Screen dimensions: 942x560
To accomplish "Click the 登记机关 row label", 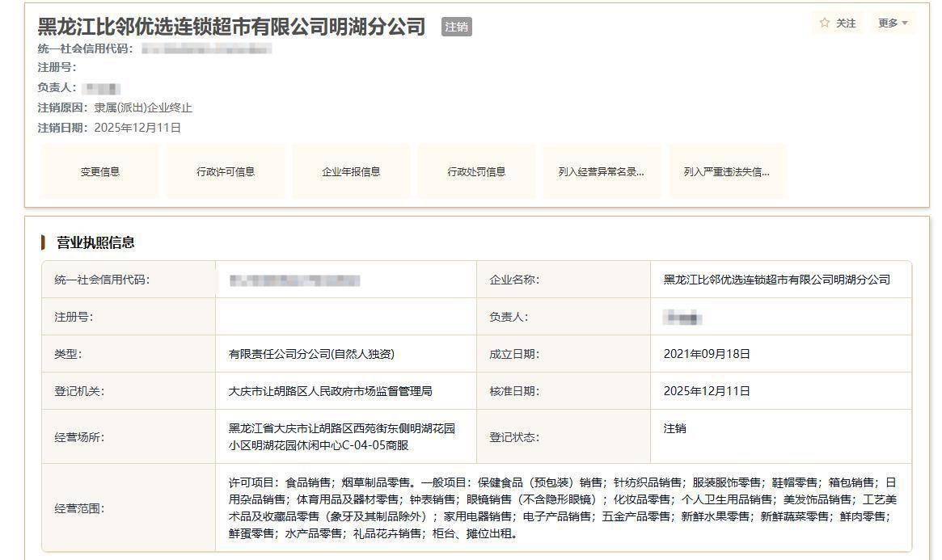I will pyautogui.click(x=79, y=391).
